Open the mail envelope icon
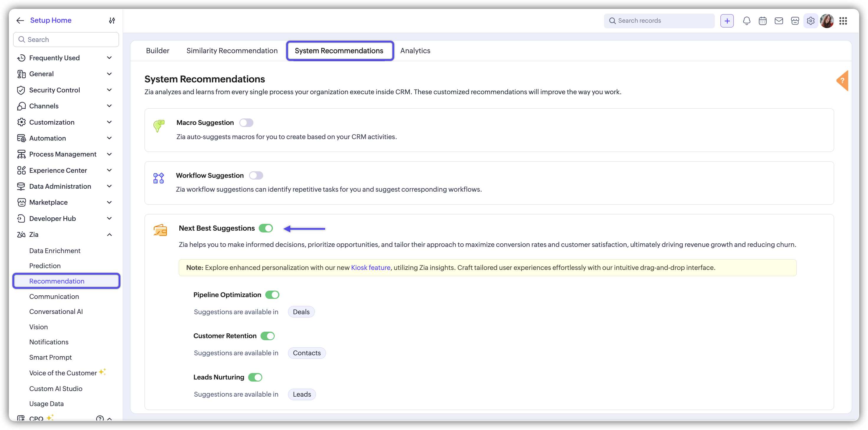The width and height of the screenshot is (868, 430). [779, 21]
